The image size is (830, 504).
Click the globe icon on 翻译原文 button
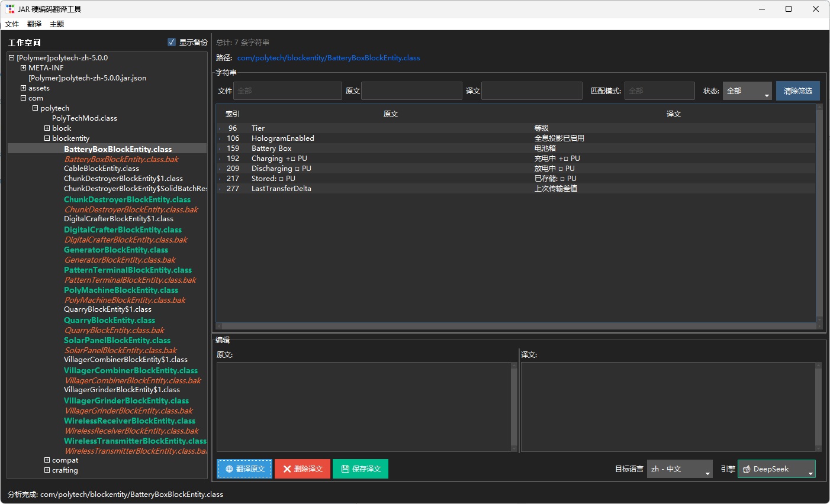(x=229, y=469)
